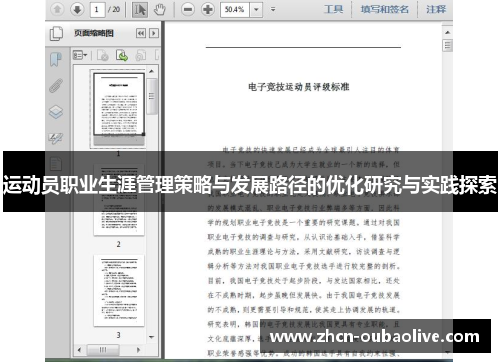Open the thumbnails options list menu

click(x=80, y=55)
